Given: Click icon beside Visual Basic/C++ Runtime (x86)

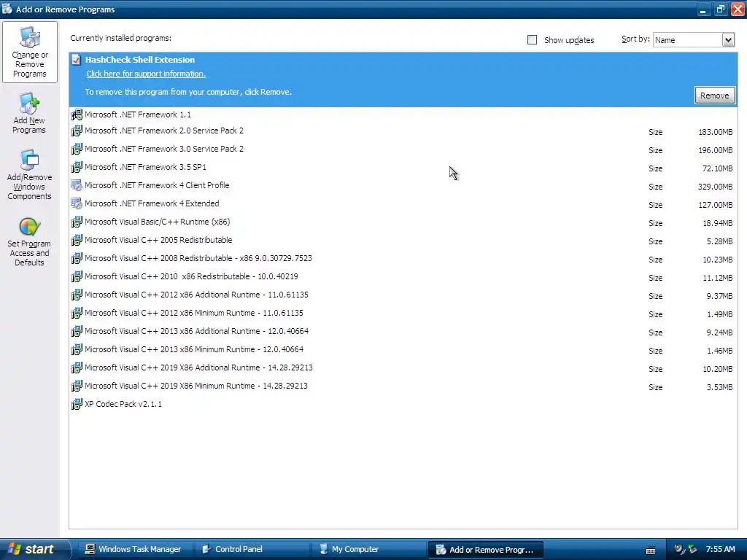Looking at the screenshot, I should (76, 222).
